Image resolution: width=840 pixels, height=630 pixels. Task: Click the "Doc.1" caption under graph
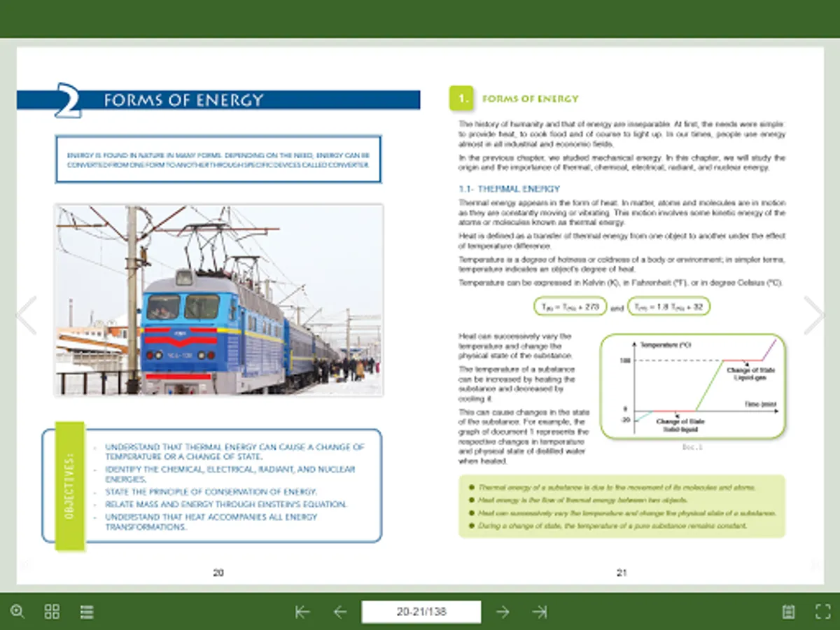coord(692,447)
